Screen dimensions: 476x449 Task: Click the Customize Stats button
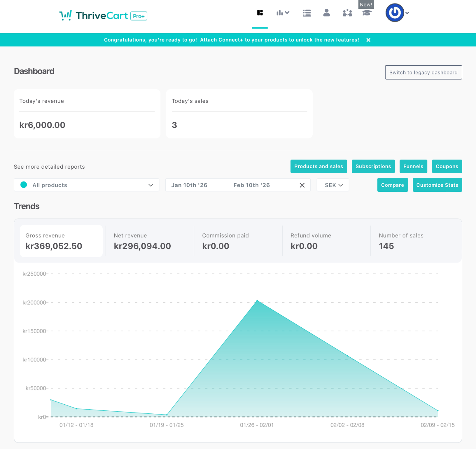tap(437, 185)
